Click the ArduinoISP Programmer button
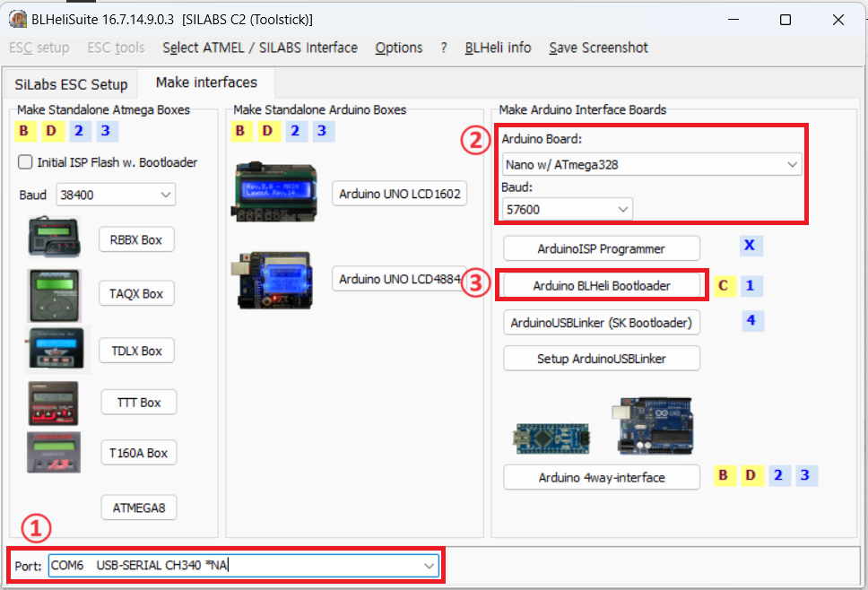The width and height of the screenshot is (868, 590). 601,249
